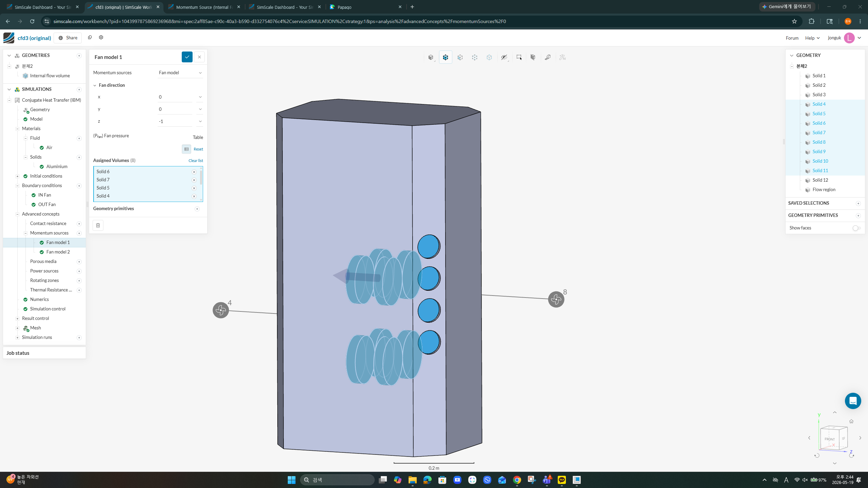Open the Momentum sources type dropdown
Viewport: 868px width, 488px height.
pyautogui.click(x=180, y=73)
